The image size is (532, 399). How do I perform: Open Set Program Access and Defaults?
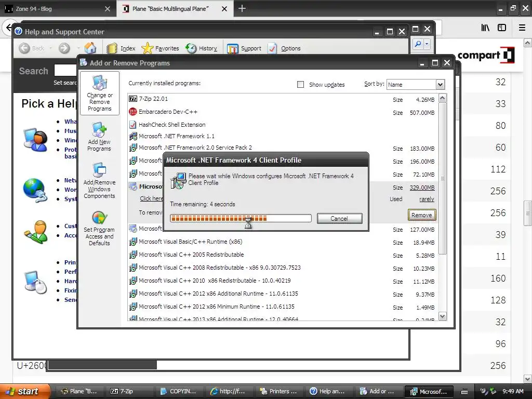(x=99, y=229)
